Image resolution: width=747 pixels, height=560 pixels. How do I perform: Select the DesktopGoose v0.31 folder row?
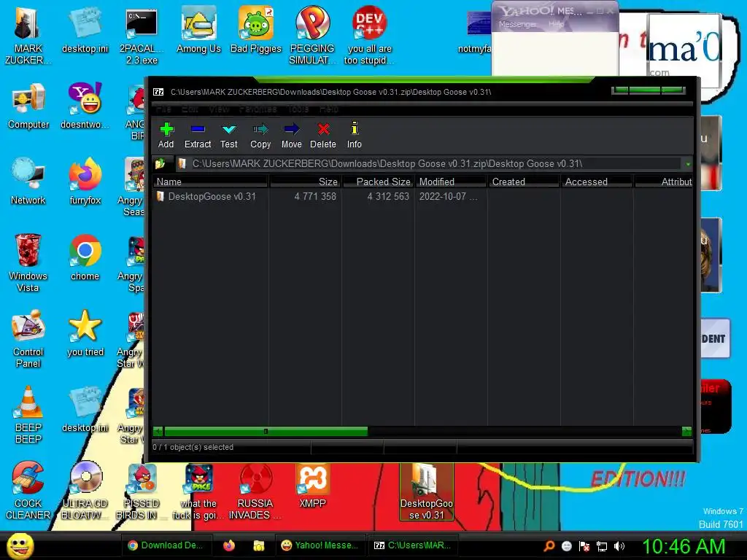pyautogui.click(x=206, y=196)
